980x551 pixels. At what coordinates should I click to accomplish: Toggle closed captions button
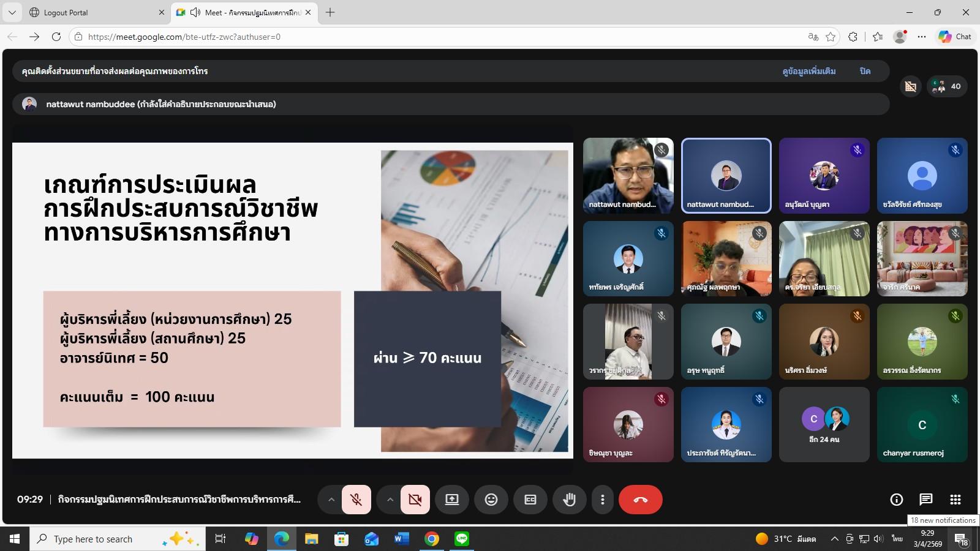pos(530,500)
